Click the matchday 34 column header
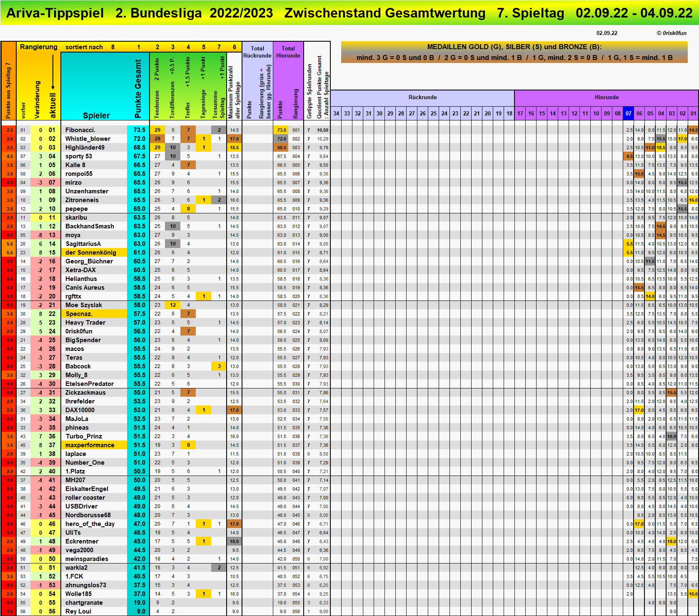Image resolution: width=699 pixels, height=616 pixels. 336,113
